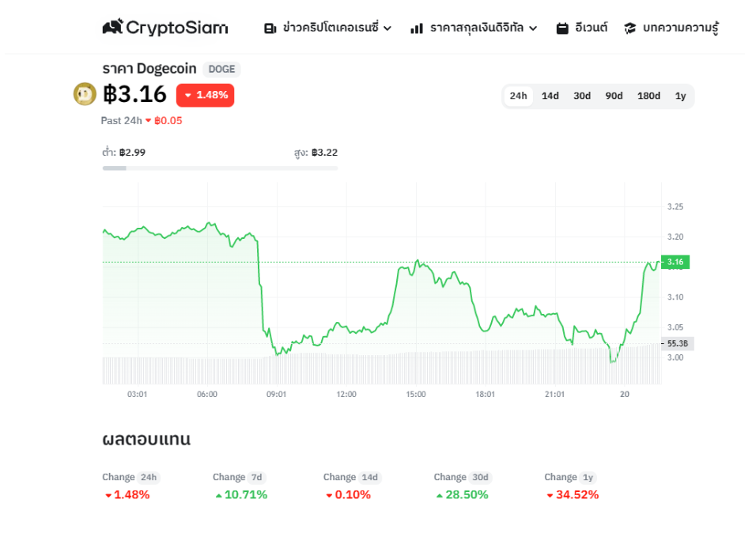Click the graduation cap icon

point(629,28)
